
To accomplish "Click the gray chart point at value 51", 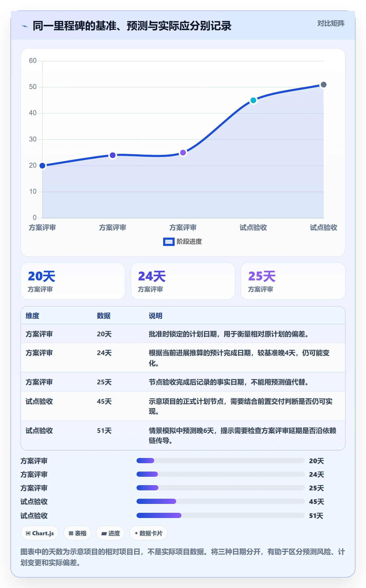I will click(324, 85).
